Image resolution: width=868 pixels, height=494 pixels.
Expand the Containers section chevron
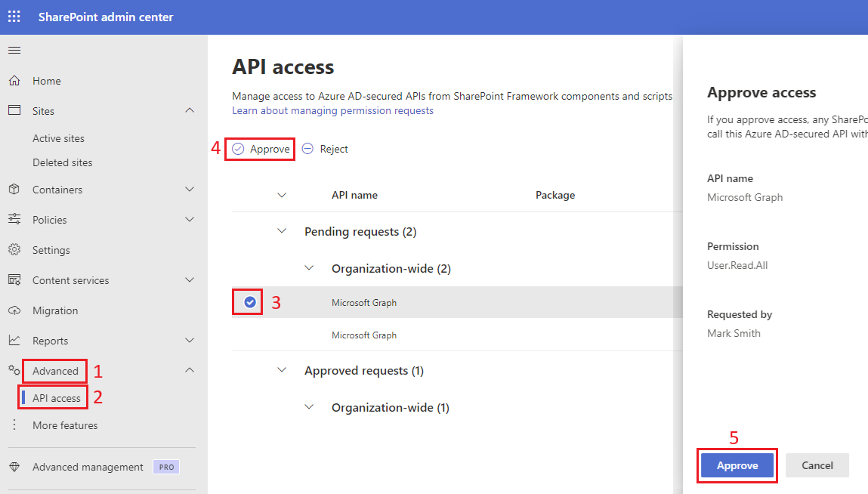[190, 190]
